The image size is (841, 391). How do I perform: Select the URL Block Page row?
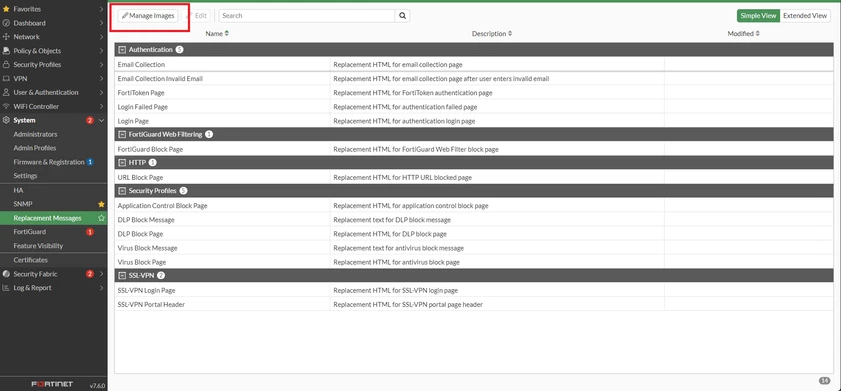[474, 178]
